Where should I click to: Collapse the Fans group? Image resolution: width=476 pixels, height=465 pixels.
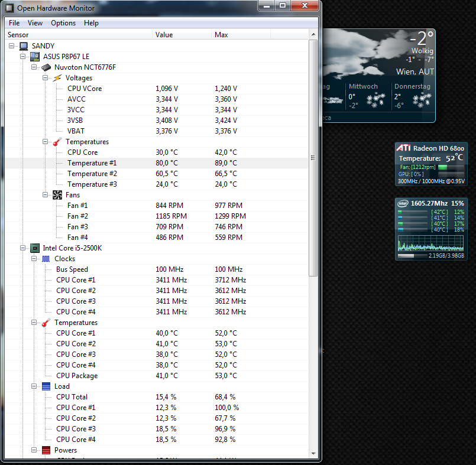[x=45, y=195]
